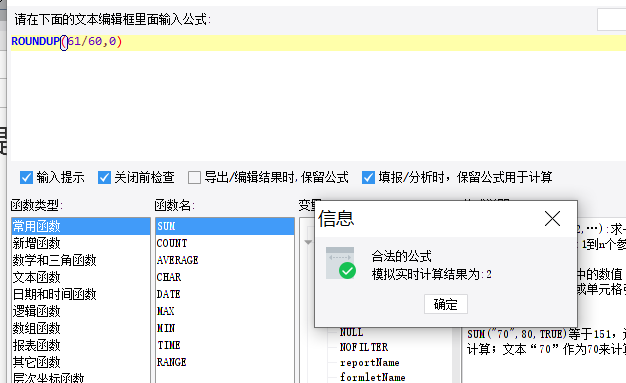Select DATE function
Image resolution: width=626 pixels, height=383 pixels.
coord(225,294)
